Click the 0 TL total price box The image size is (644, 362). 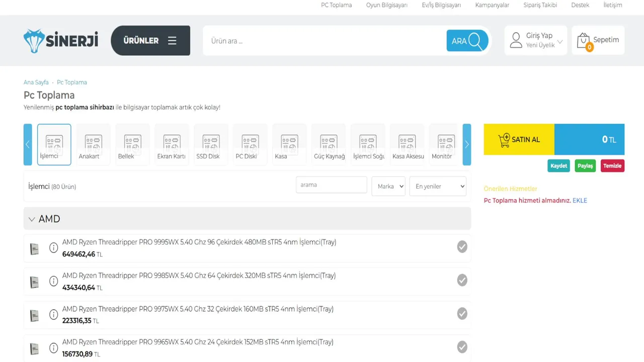coord(590,139)
